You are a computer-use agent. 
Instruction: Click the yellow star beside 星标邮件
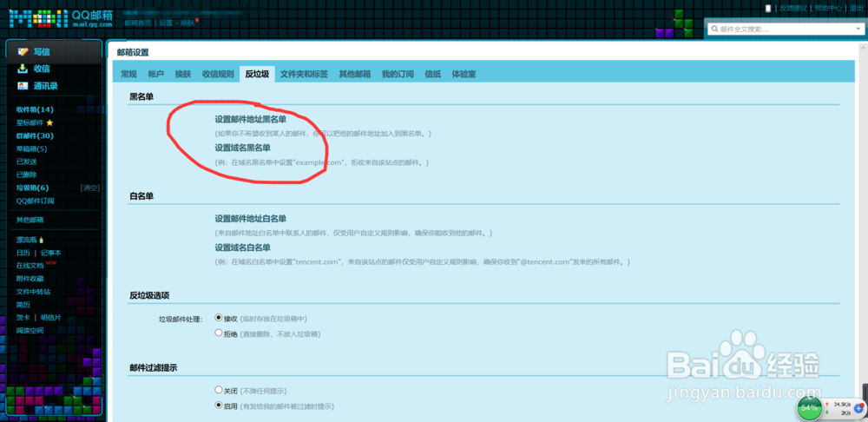point(49,122)
